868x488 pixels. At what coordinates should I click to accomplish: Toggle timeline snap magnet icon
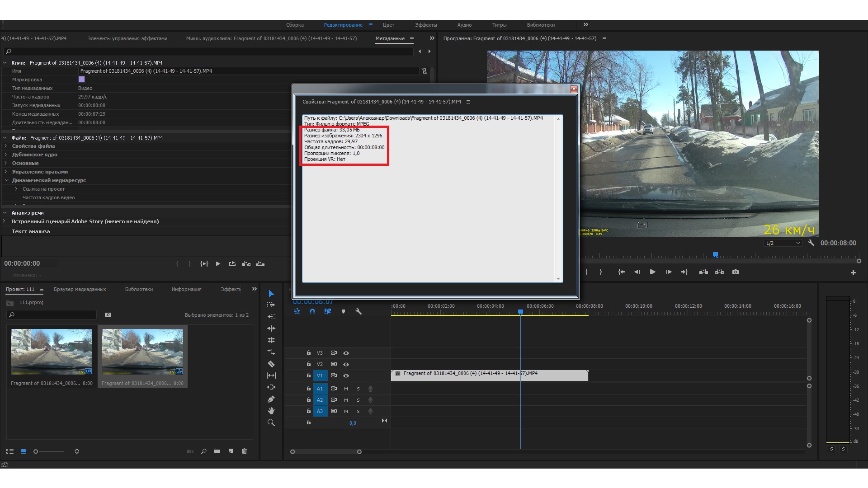pos(312,311)
